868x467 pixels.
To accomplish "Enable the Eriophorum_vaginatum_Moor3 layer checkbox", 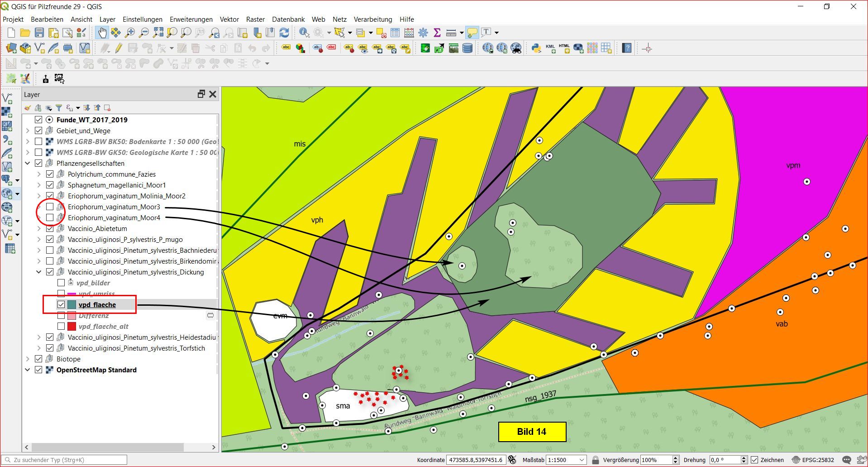I will (x=50, y=207).
